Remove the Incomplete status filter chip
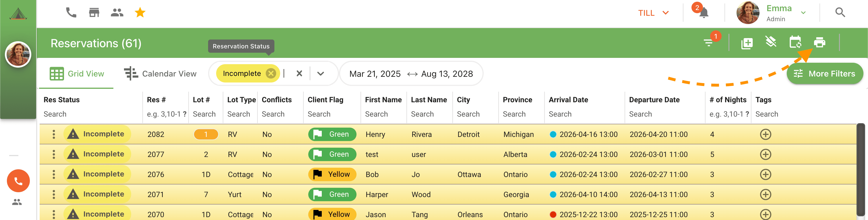Screen dimensions: 868x220 tap(271, 73)
